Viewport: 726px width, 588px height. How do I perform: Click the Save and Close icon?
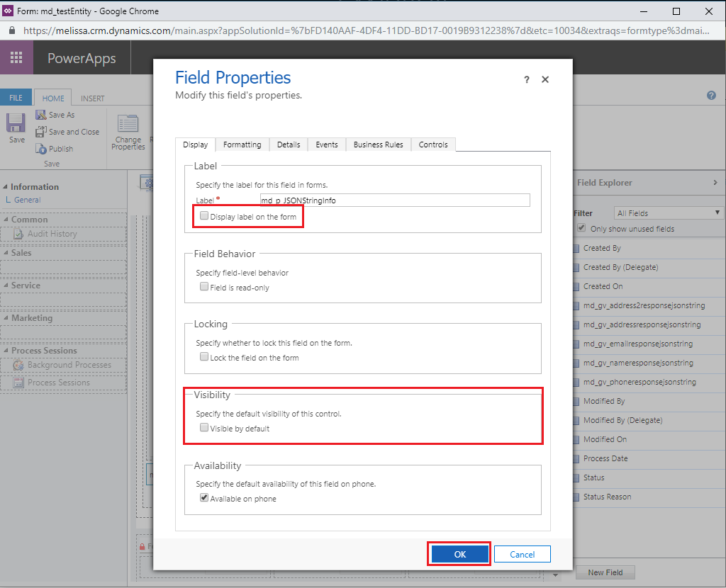41,131
